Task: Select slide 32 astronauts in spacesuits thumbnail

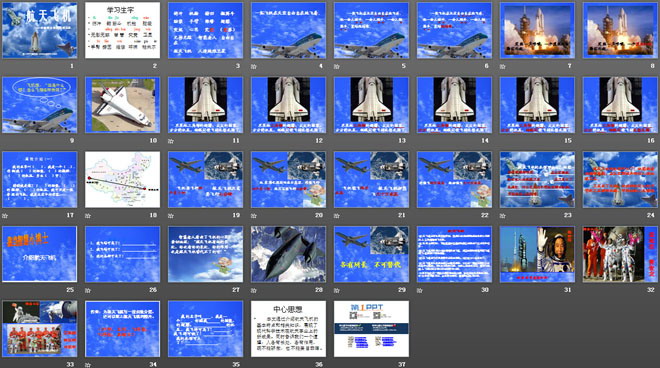Action: [620, 254]
